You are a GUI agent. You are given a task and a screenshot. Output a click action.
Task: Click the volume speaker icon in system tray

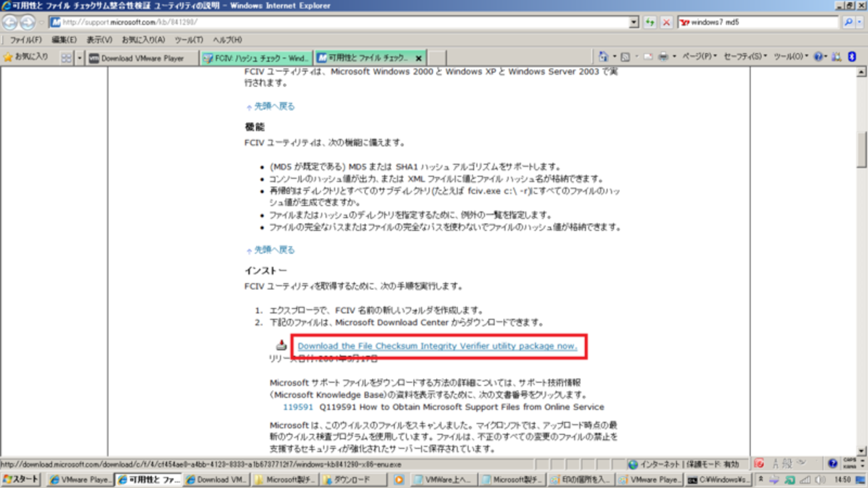pos(821,480)
